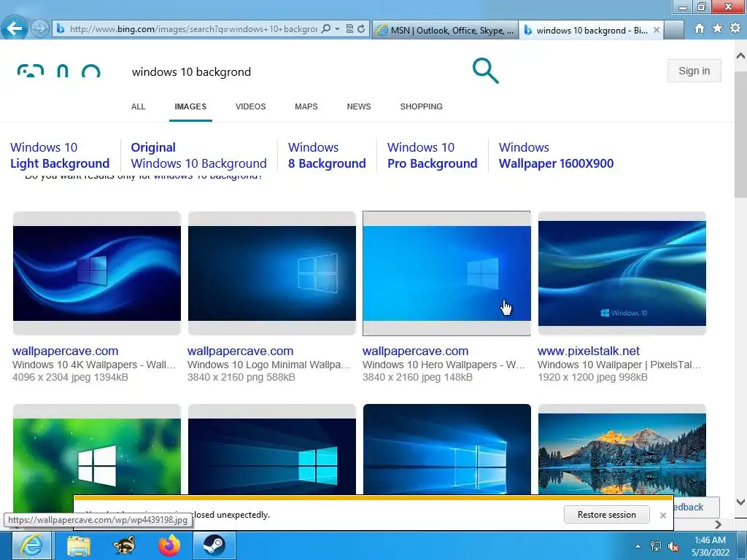Open the raccoon app in taskbar
Image resolution: width=747 pixels, height=560 pixels.
point(124,545)
